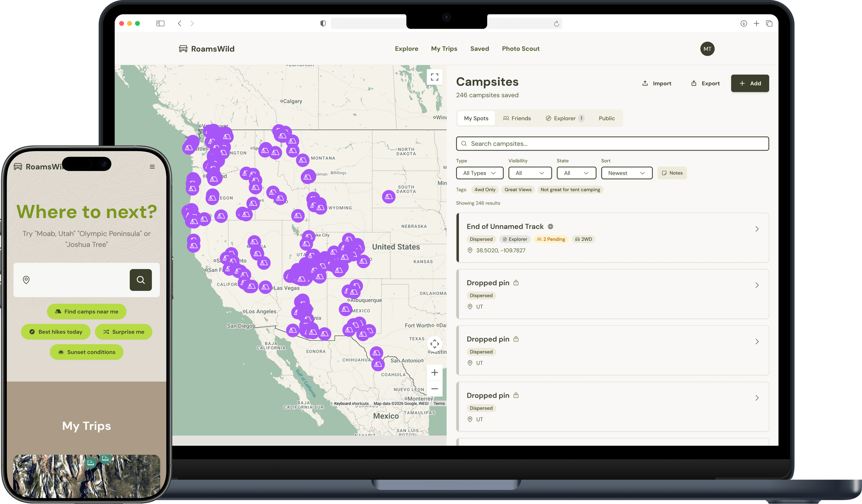Click the lock icon on first Dropped pin

[516, 283]
